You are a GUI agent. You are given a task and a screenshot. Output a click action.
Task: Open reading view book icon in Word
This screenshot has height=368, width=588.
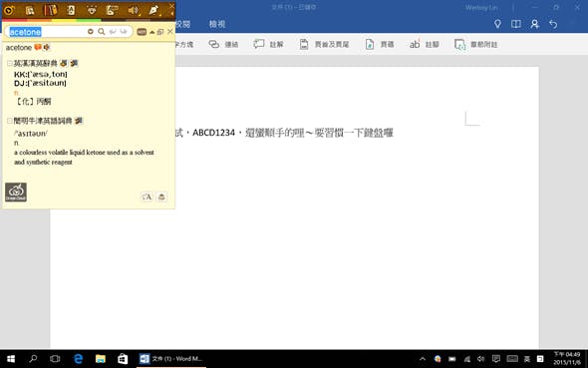(516, 24)
